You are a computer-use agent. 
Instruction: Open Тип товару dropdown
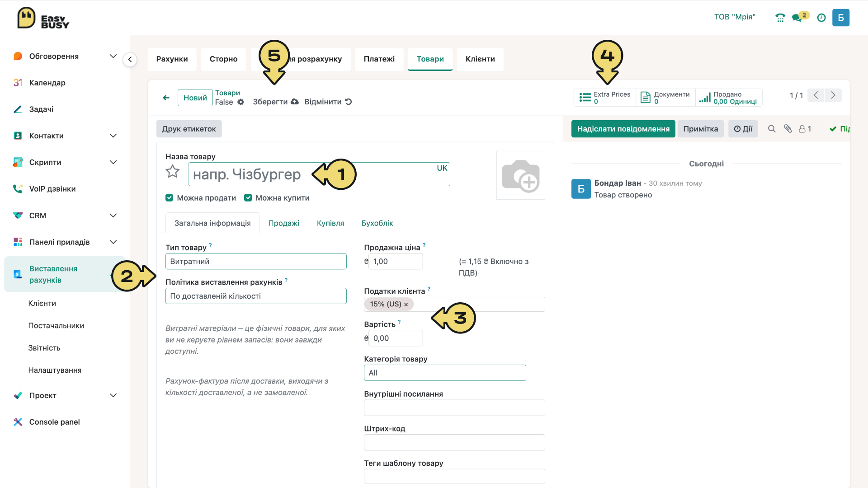point(256,262)
